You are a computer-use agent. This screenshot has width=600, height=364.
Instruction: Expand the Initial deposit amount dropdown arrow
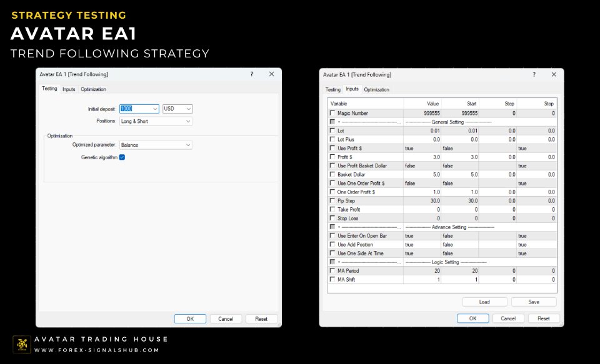point(155,109)
